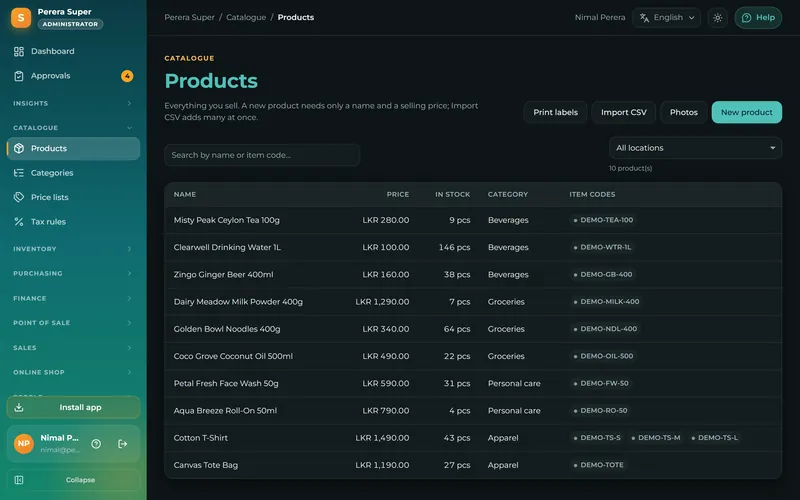Expand the Purchasing sidebar section
Image resolution: width=800 pixels, height=500 pixels.
(x=73, y=273)
